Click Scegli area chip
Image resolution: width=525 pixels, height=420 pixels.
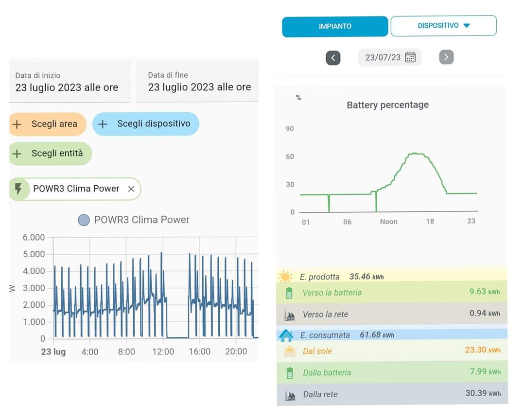(x=48, y=124)
